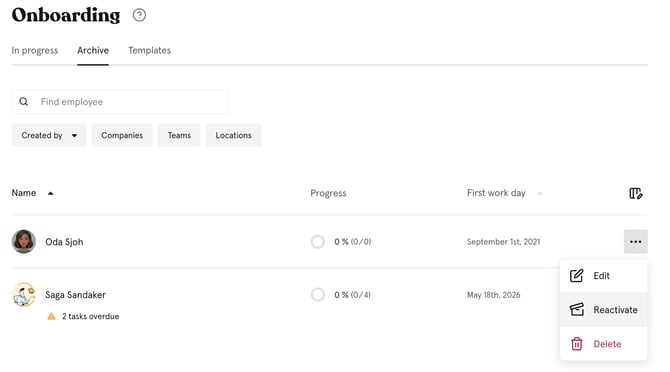Screen dimensions: 670x372
Task: Click the Reactivate box icon in menu
Action: [576, 310]
